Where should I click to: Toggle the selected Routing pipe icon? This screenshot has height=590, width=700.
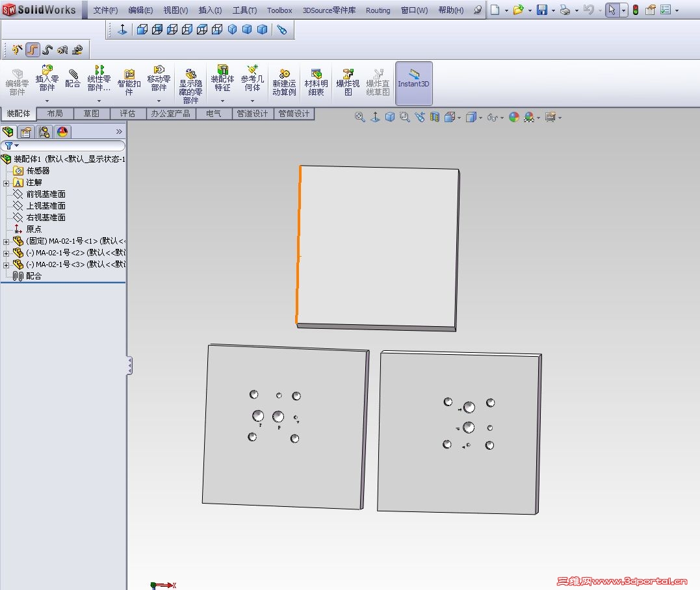click(32, 49)
